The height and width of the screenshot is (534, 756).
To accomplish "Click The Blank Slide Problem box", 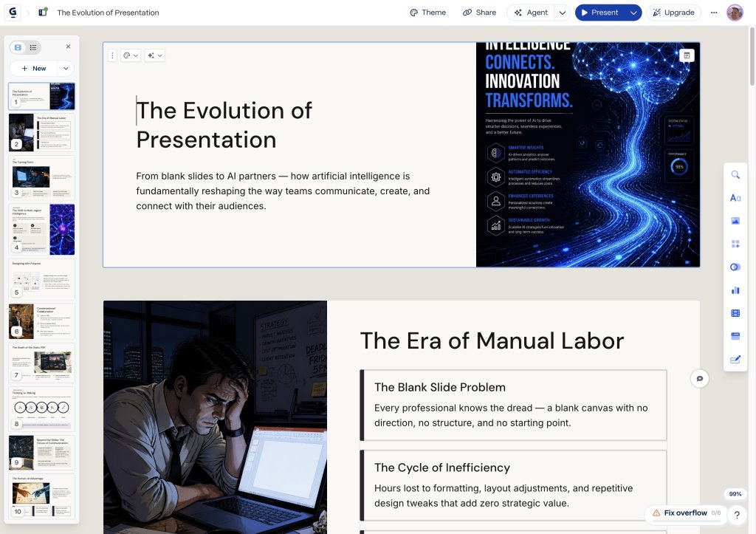I will click(x=514, y=405).
